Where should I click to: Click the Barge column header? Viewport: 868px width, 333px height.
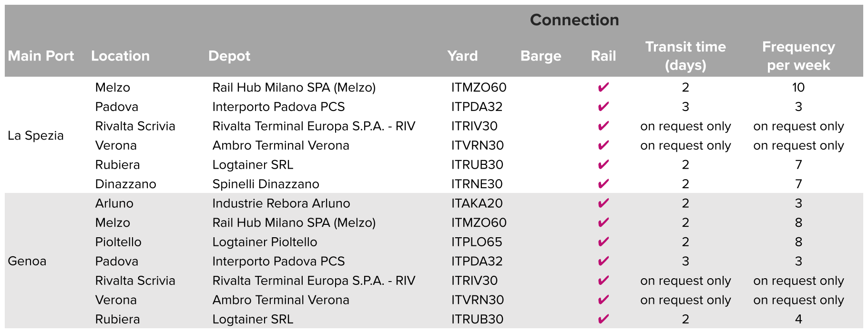541,56
